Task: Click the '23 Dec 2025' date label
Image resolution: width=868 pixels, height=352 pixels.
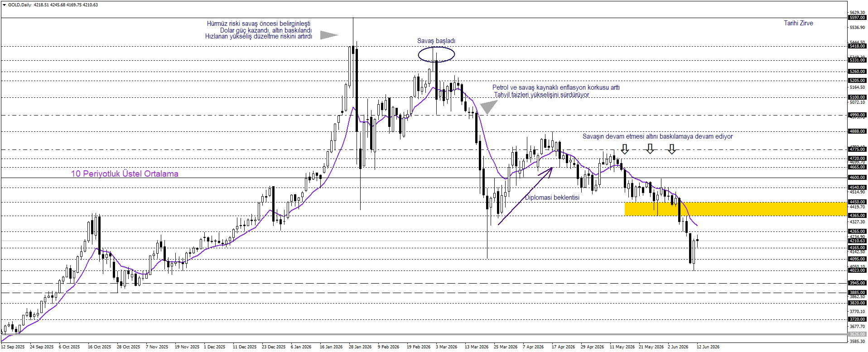Action: (274, 347)
